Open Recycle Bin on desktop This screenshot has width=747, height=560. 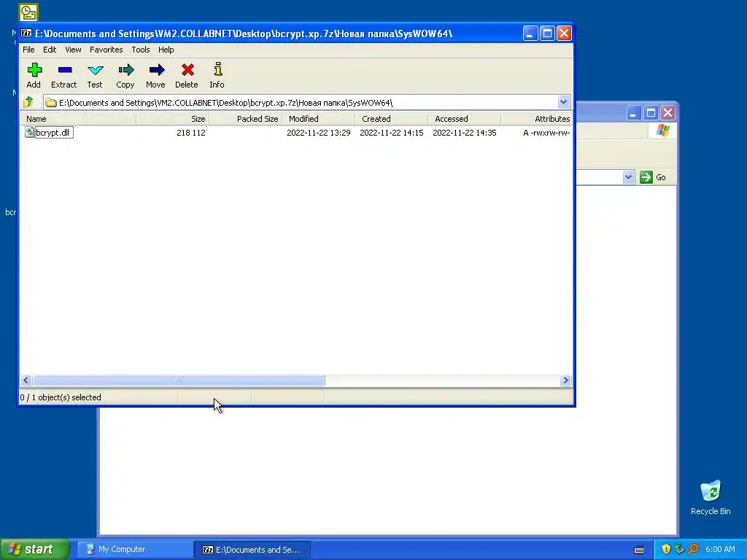click(711, 497)
